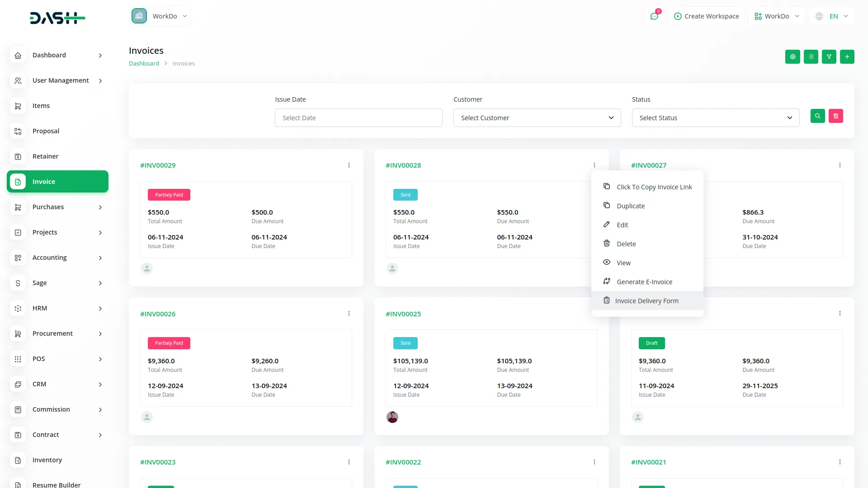Go back via the Dashboard breadcrumb link

144,63
